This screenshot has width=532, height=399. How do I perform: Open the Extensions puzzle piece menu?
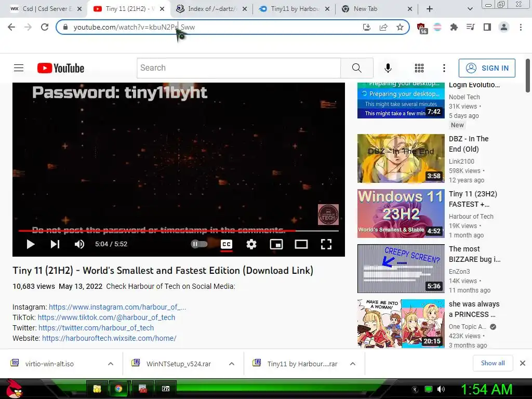pos(454,27)
